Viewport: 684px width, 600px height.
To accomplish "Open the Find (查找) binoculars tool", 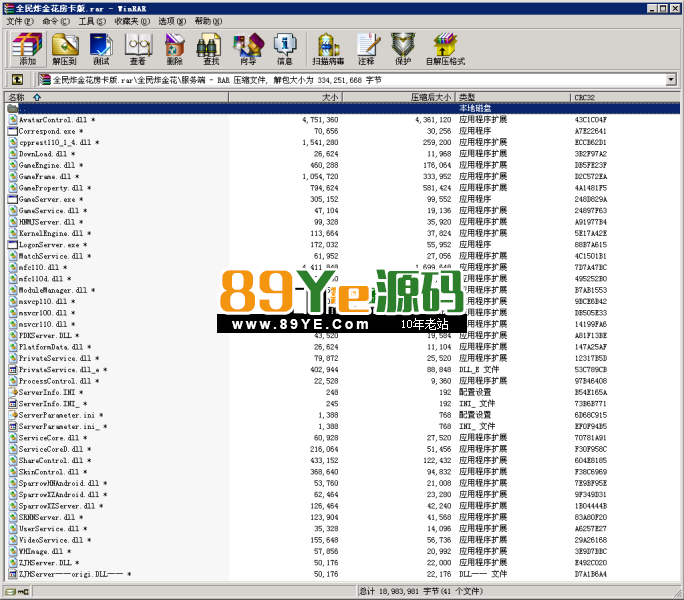I will tap(211, 49).
